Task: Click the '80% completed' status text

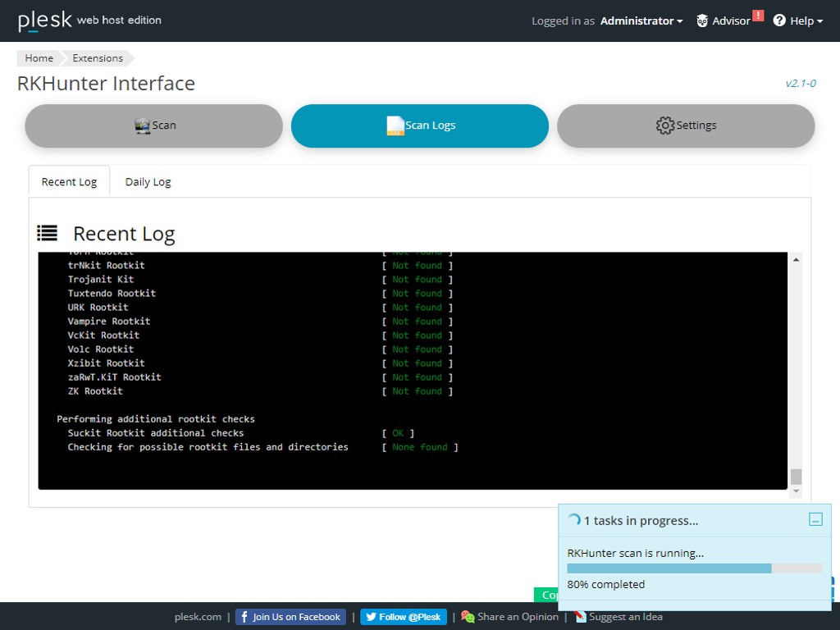Action: click(x=606, y=584)
